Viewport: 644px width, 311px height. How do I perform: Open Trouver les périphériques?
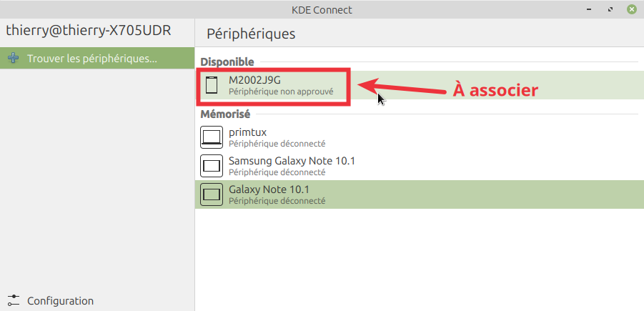(x=91, y=59)
